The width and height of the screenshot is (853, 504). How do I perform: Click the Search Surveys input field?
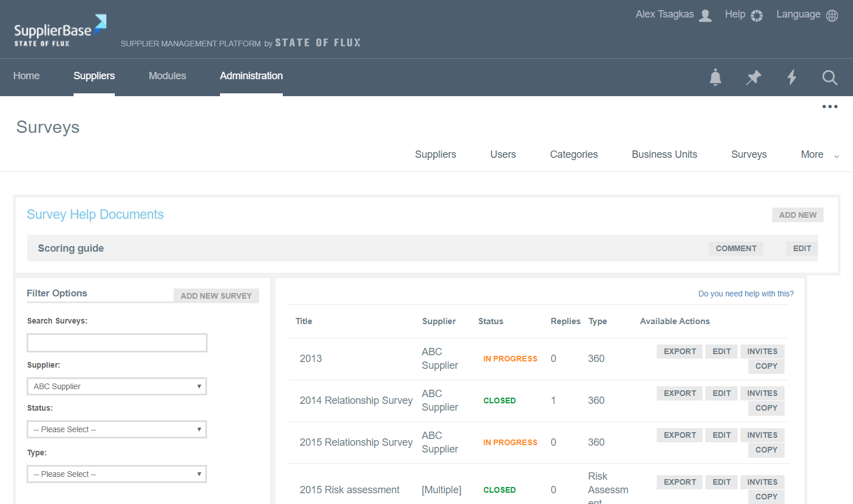tap(117, 342)
